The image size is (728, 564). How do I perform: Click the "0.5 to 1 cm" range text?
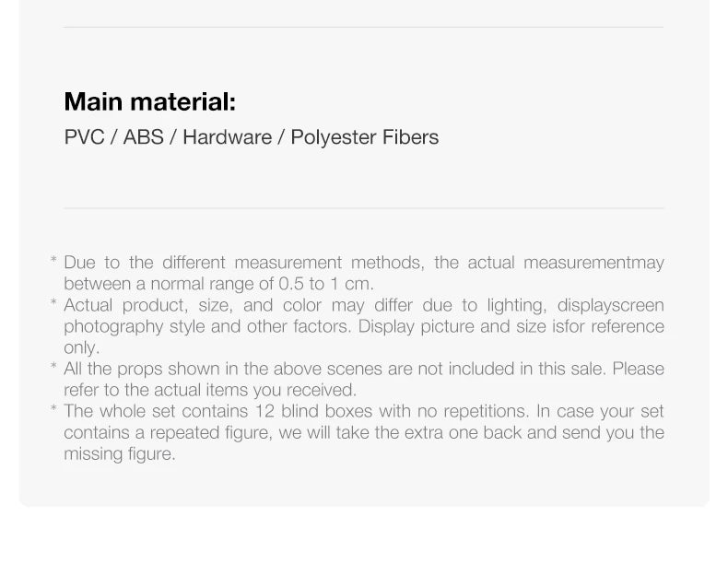[326, 284]
